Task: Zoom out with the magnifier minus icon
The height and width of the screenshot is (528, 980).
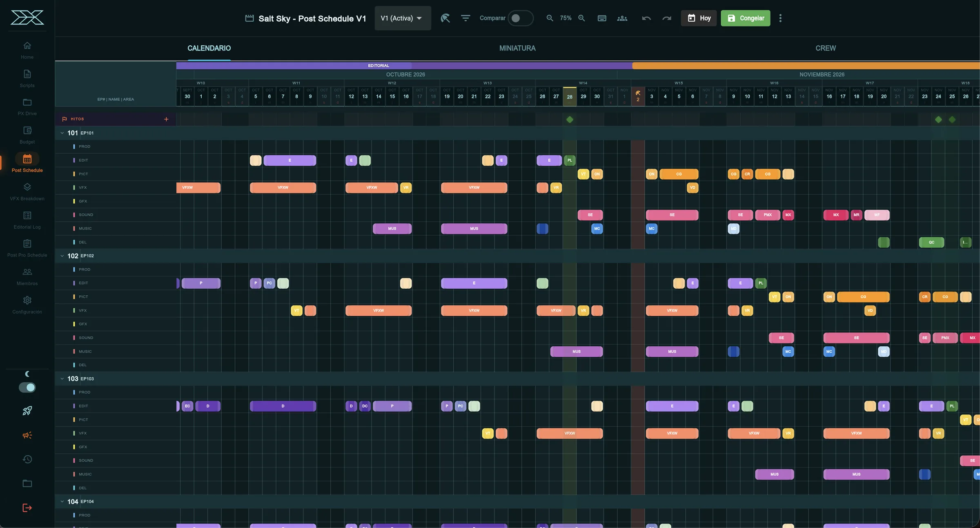Action: coord(550,18)
